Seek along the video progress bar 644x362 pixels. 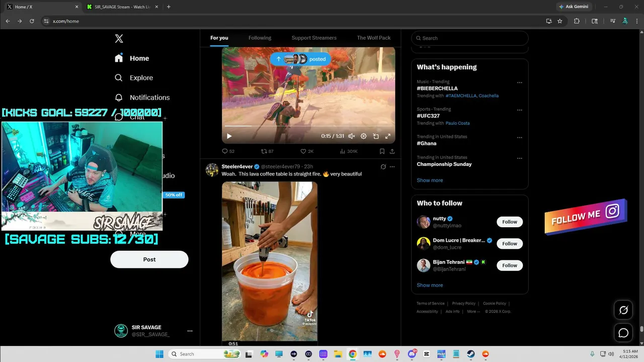[x=308, y=126]
